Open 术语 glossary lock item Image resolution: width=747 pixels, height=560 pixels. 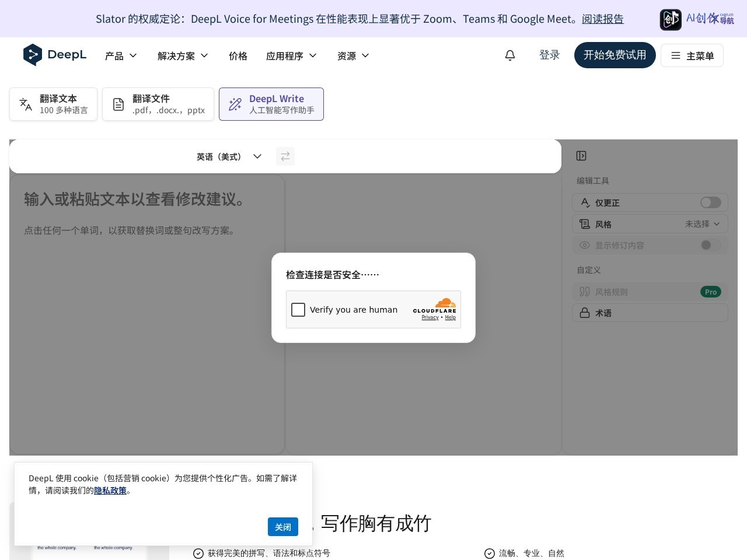650,313
